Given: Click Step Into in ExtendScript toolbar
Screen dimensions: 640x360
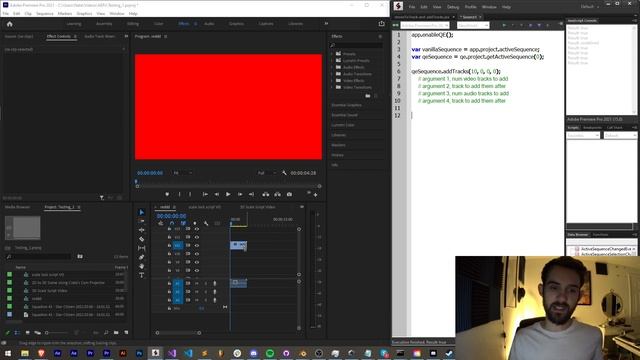Looking at the screenshot, I should pyautogui.click(x=539, y=25).
